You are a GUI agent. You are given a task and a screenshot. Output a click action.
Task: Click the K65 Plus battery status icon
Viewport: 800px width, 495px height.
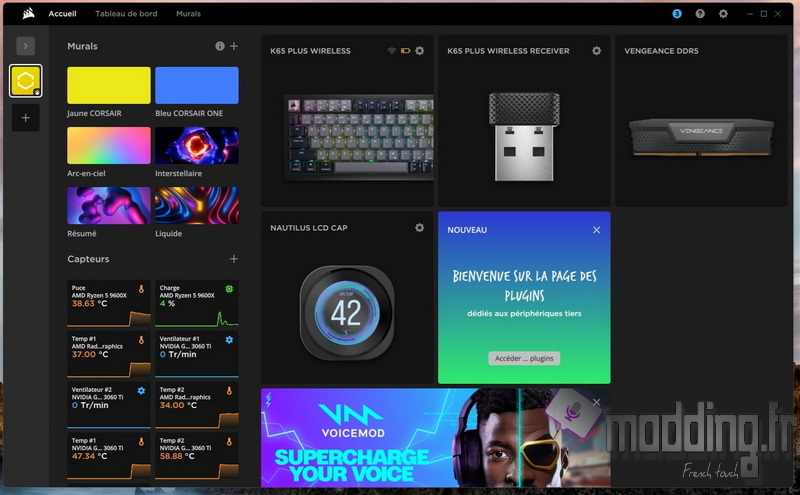tap(405, 51)
